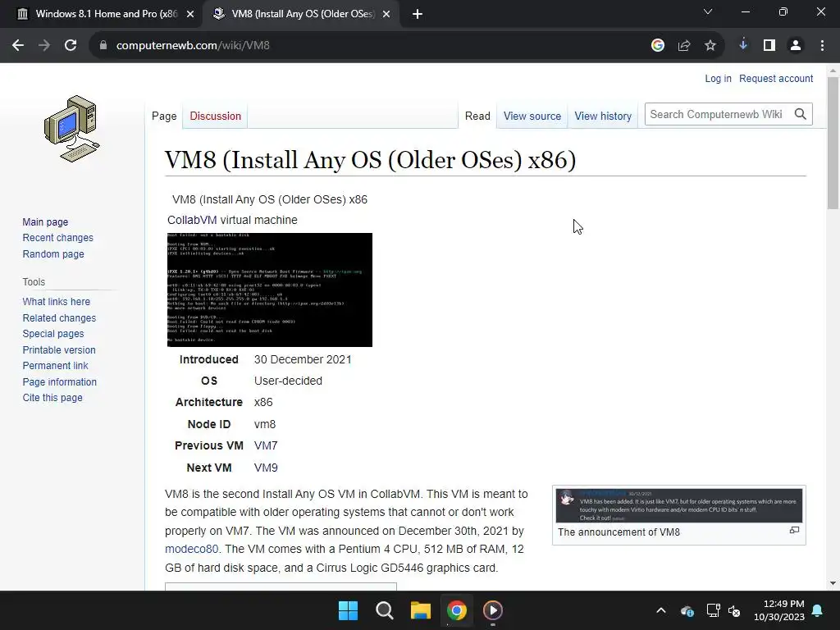Image resolution: width=840 pixels, height=630 pixels.
Task: Open the Chrome profile icon
Action: 796,46
